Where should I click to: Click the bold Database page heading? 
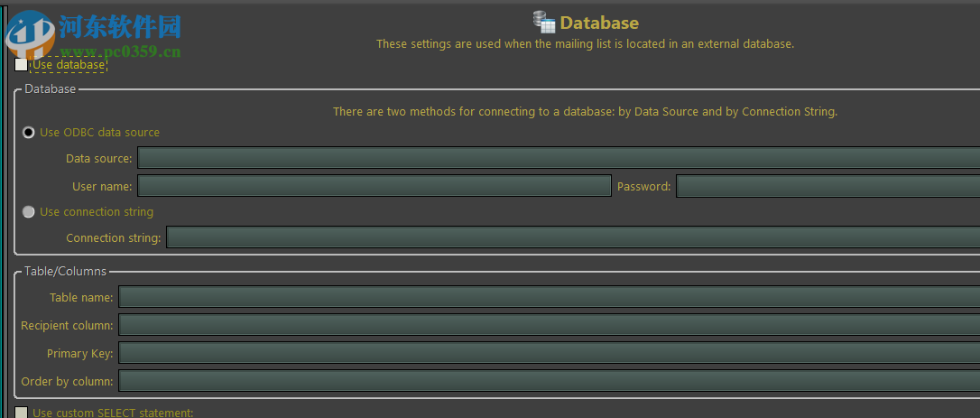click(x=599, y=23)
